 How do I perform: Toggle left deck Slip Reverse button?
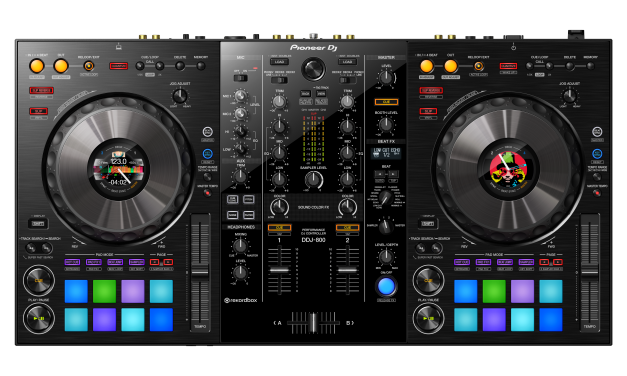(42, 90)
